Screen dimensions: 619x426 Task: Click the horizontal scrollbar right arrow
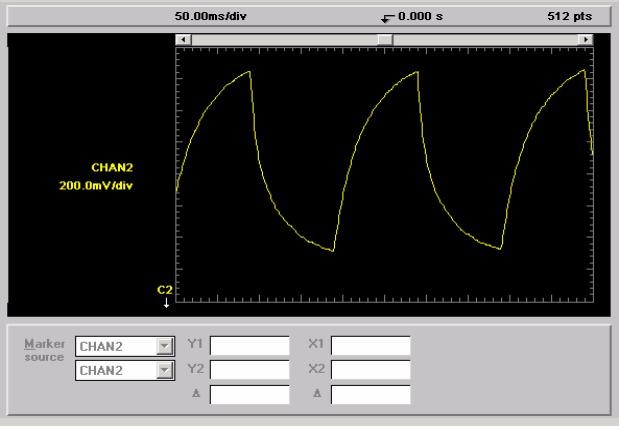(x=587, y=39)
